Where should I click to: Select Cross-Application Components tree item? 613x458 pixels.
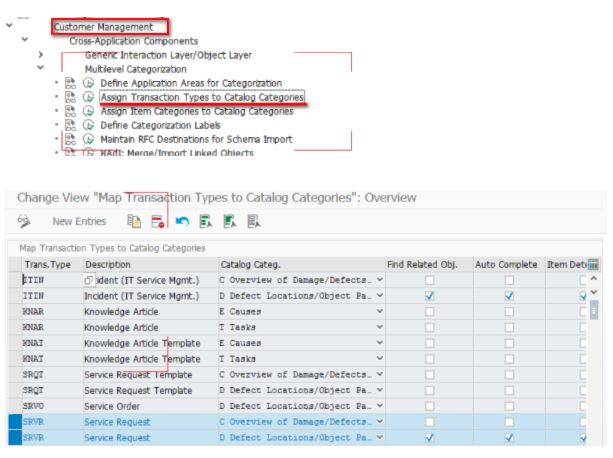(134, 41)
